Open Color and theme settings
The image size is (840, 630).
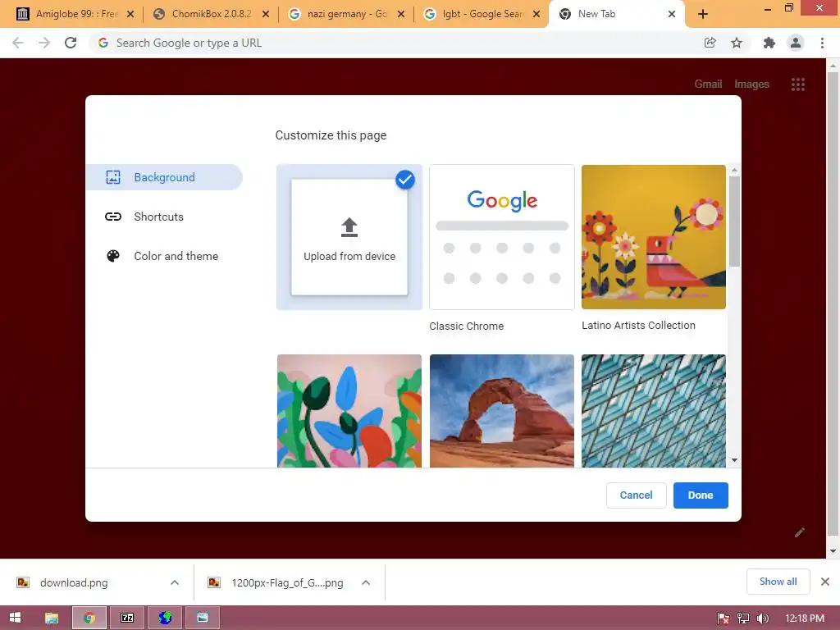coord(176,256)
